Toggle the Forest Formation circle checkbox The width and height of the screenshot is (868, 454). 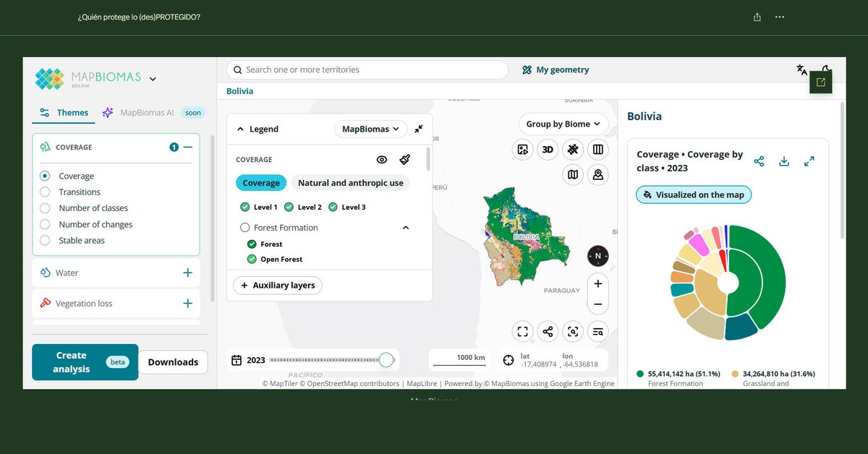pos(244,228)
